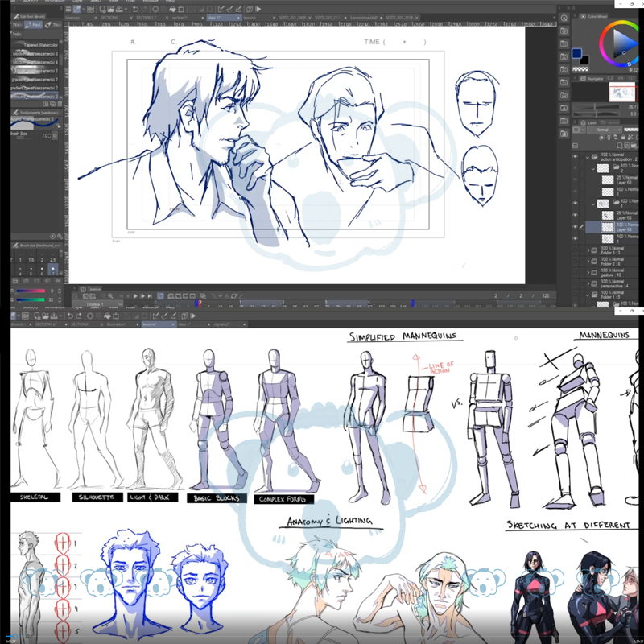644x644 pixels.
Task: Switch to SOTD_201_2499 tab in top window
Action: [293, 18]
